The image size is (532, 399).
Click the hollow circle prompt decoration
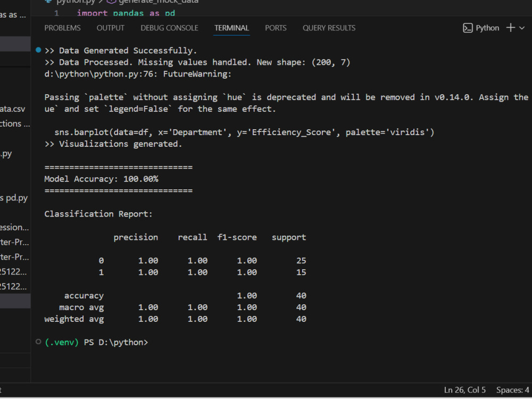[x=38, y=342]
